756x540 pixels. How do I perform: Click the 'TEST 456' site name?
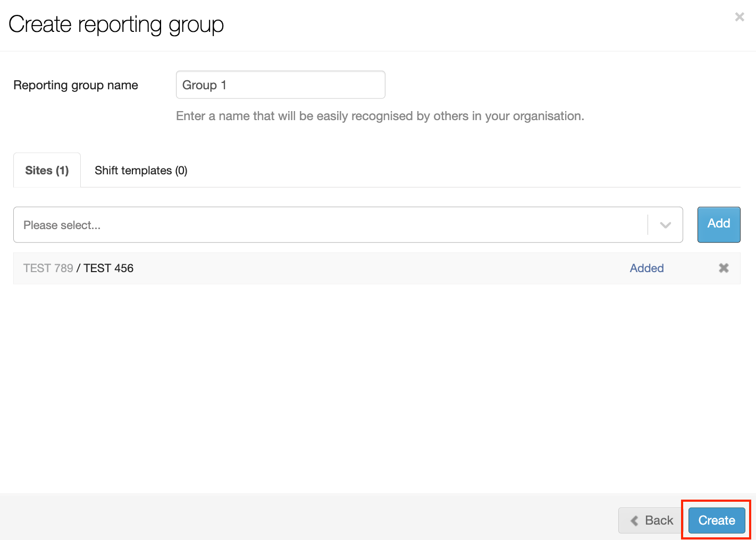point(108,268)
